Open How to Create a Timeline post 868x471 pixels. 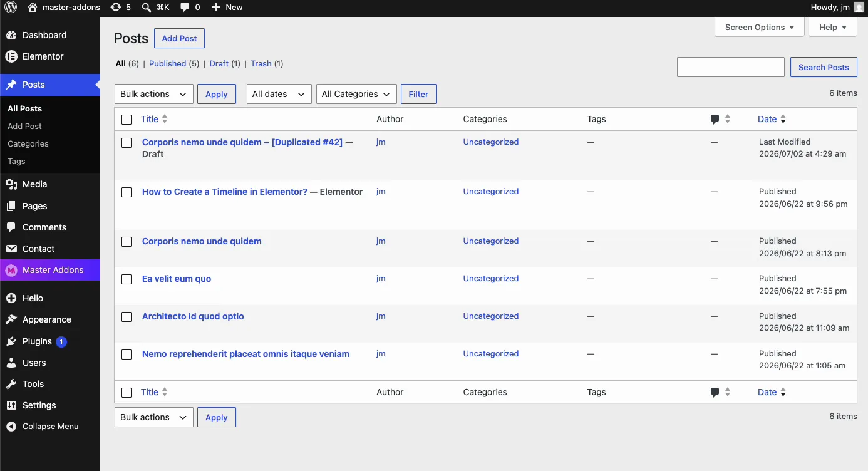click(225, 192)
